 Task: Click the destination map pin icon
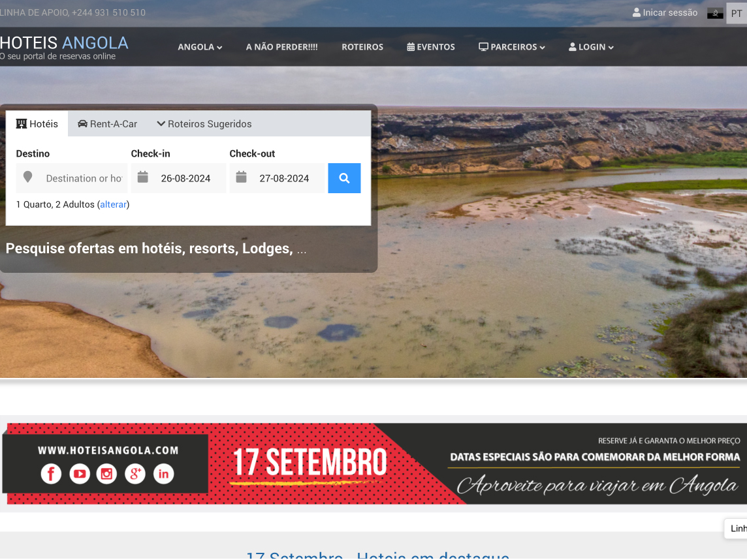tap(27, 177)
